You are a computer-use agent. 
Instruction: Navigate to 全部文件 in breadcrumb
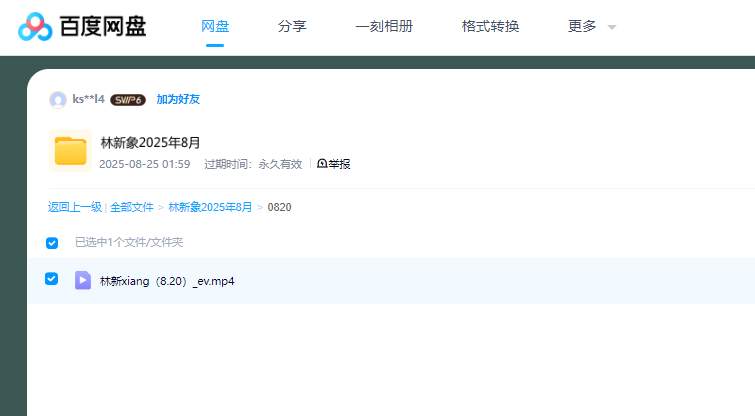click(132, 207)
